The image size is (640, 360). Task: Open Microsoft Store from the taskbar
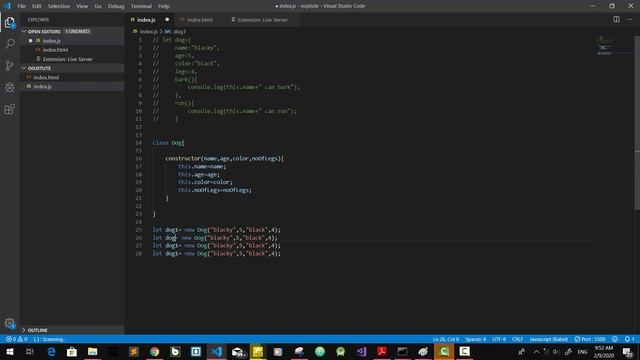pyautogui.click(x=72, y=351)
